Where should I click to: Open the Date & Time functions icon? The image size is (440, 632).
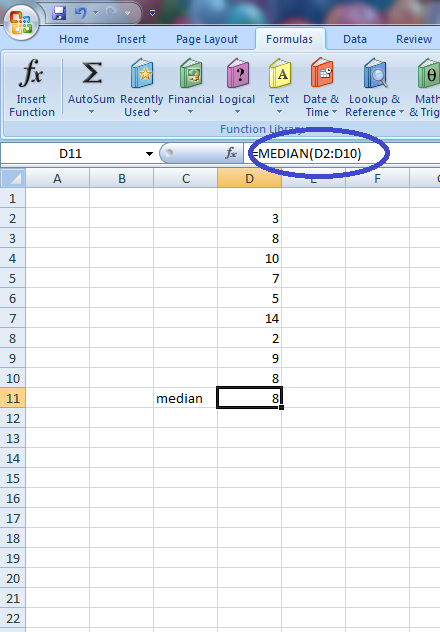(321, 73)
